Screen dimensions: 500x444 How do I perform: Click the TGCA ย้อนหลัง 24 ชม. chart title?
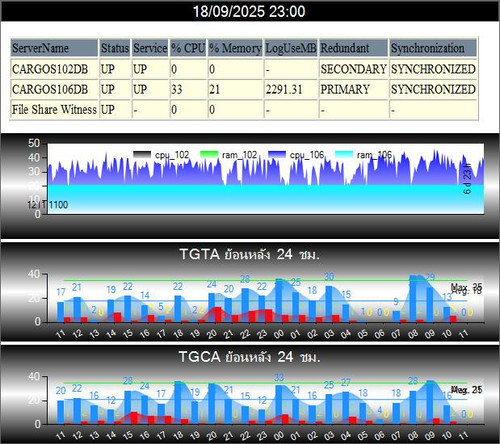pos(249,357)
